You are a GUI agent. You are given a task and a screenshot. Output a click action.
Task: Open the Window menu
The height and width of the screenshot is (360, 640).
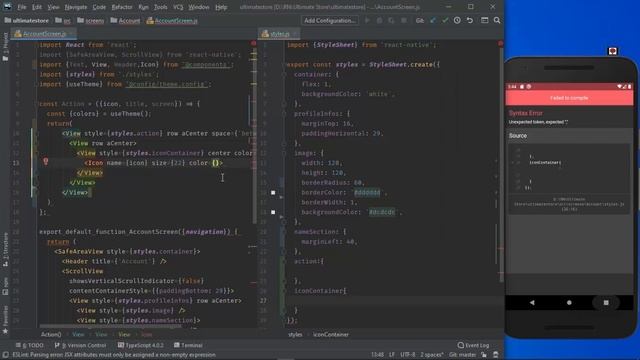[x=199, y=7]
